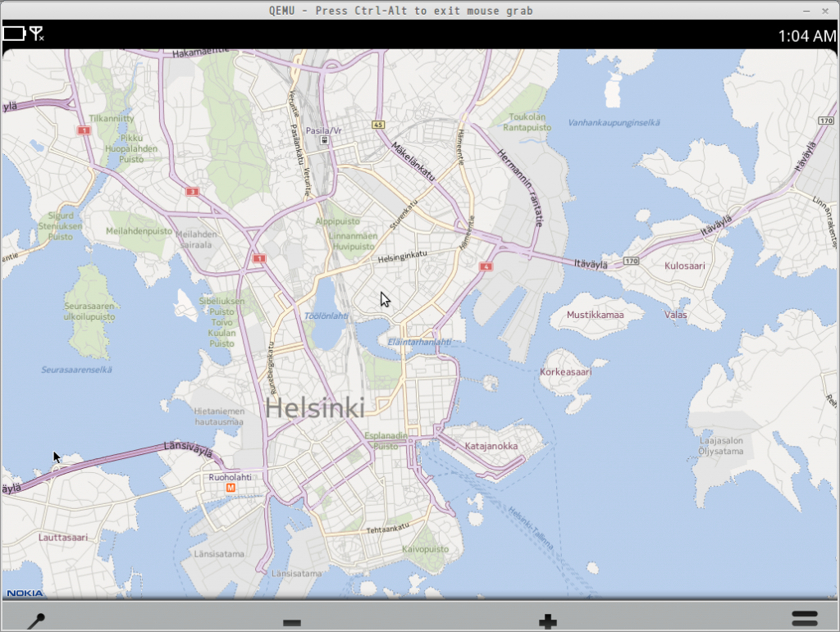Click the Helsinki-Tallinna ferry route label
Viewport: 840px width, 632px height.
tap(531, 528)
